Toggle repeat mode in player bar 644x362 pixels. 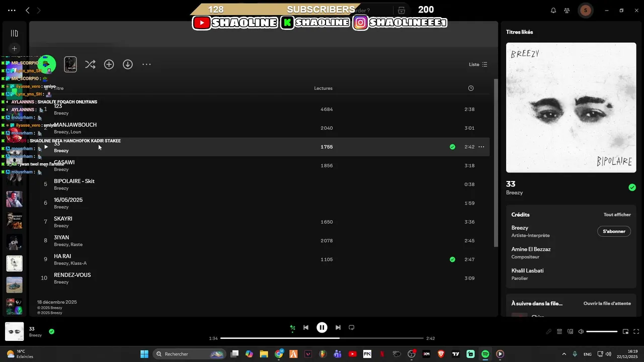(352, 327)
